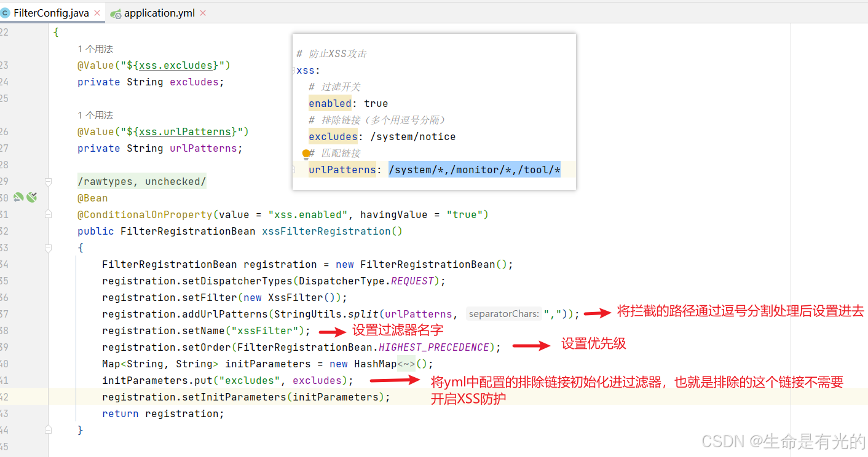Click the 'return registration;' statement

pyautogui.click(x=164, y=413)
